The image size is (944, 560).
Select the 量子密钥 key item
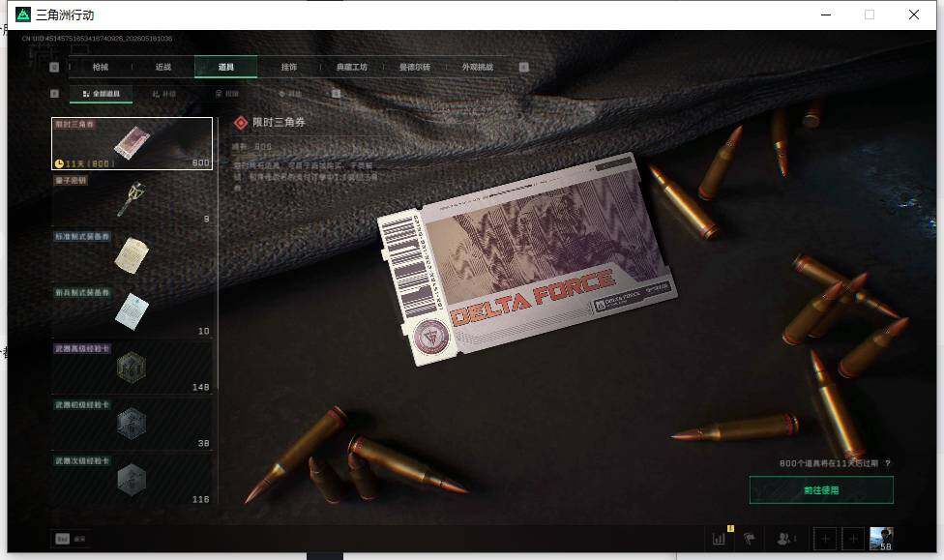132,199
